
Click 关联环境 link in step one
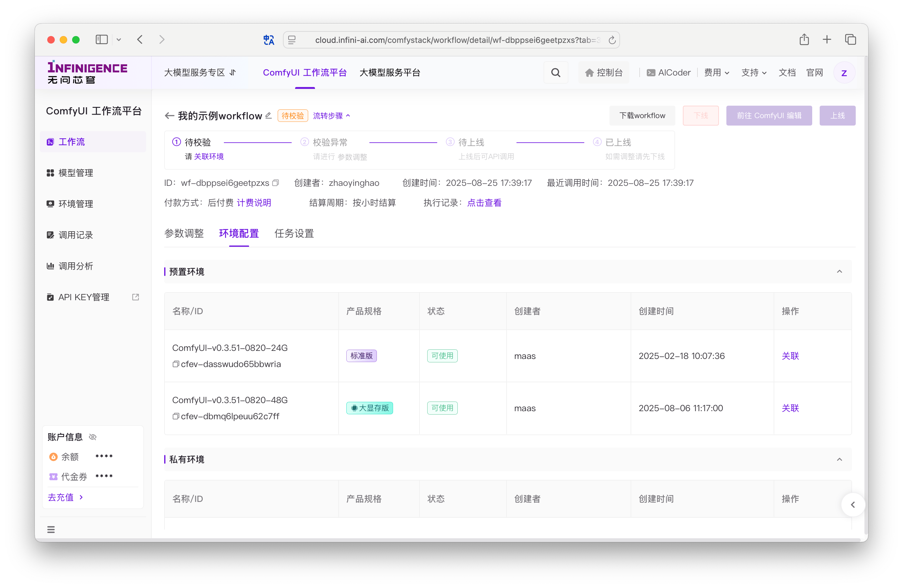pyautogui.click(x=209, y=157)
